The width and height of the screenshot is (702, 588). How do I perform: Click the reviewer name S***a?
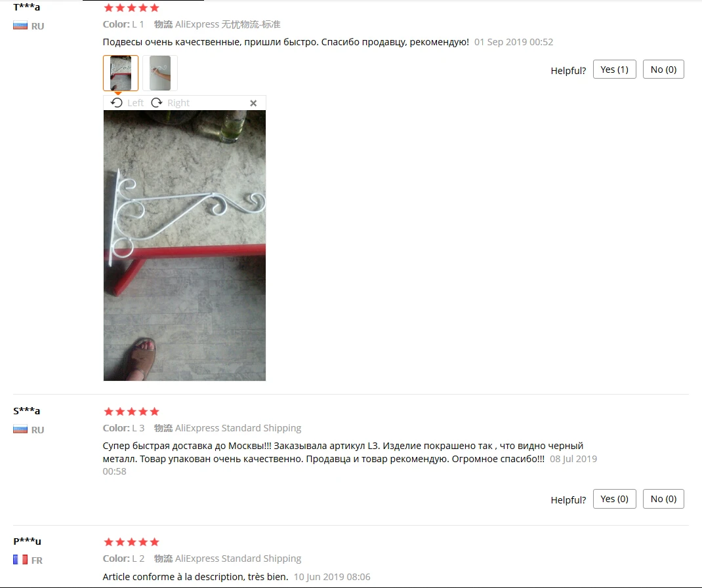pos(27,411)
